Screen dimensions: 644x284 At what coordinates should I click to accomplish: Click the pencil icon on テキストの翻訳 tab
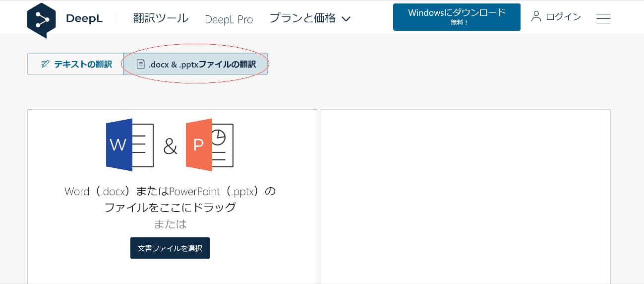point(46,64)
